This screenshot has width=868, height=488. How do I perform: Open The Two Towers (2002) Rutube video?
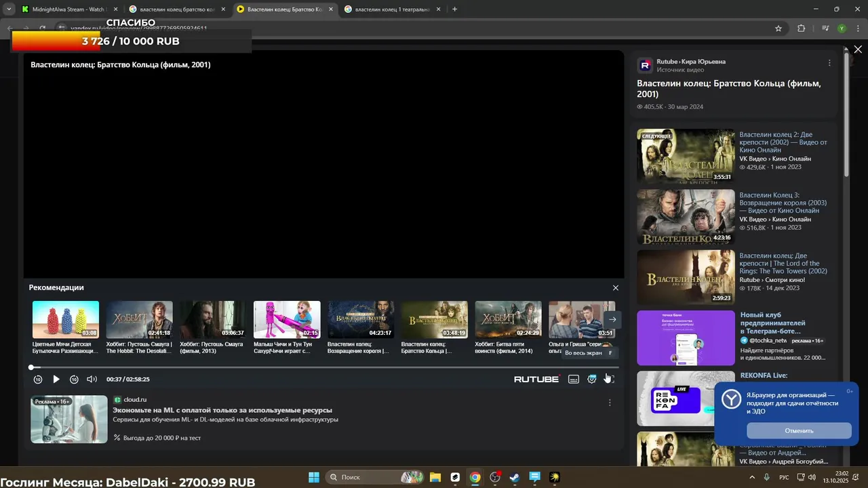[x=783, y=263]
